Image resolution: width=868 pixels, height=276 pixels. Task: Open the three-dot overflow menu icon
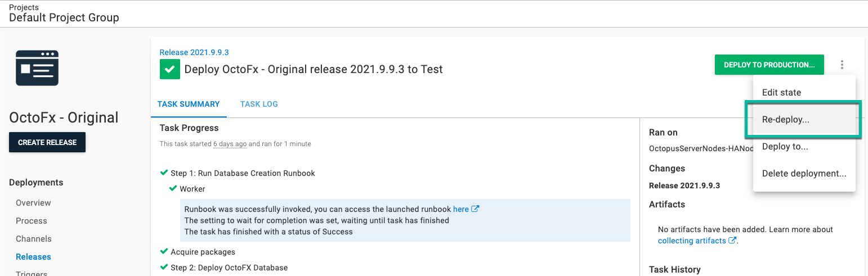coord(842,65)
